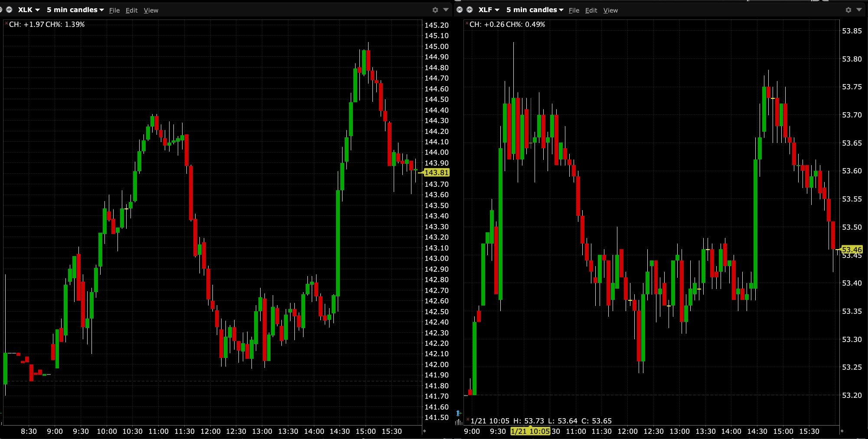Screen dimensions: 868x439
Task: Click the volume bars icon on XLF chart
Action: [459, 422]
